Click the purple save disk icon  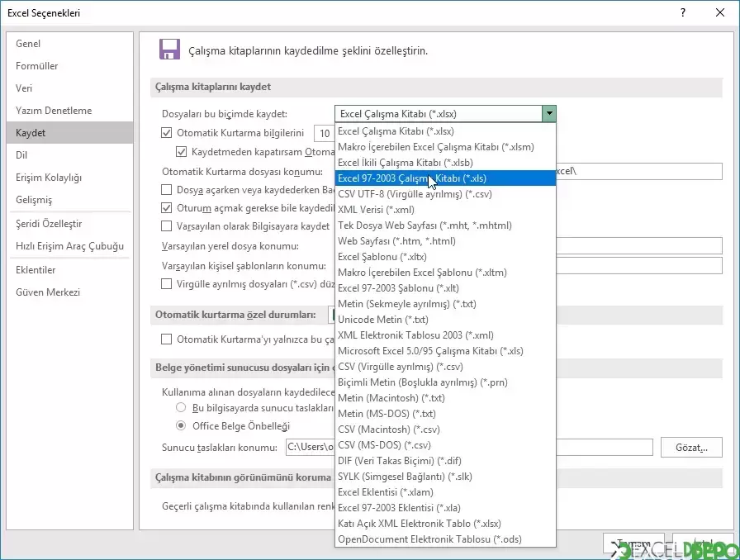[x=169, y=50]
